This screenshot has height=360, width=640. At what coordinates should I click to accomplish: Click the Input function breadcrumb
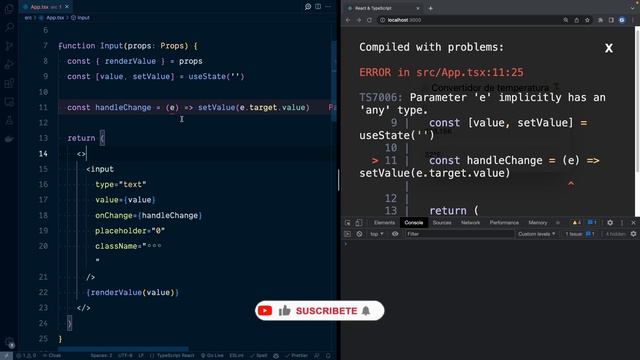(x=80, y=18)
